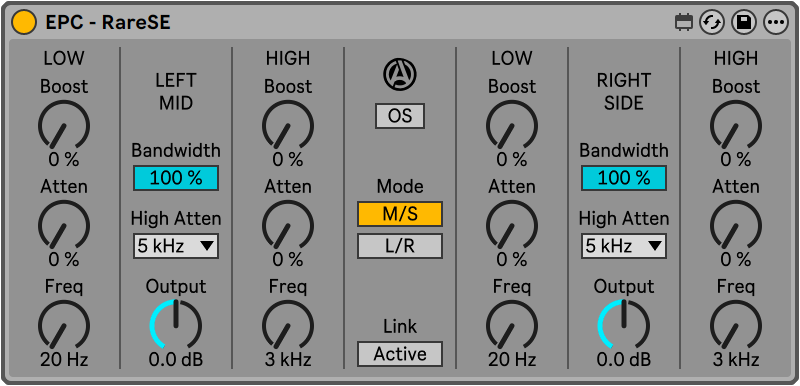The height and width of the screenshot is (386, 800).
Task: Click the Left Mid Output 0.0 dB value
Action: [176, 360]
